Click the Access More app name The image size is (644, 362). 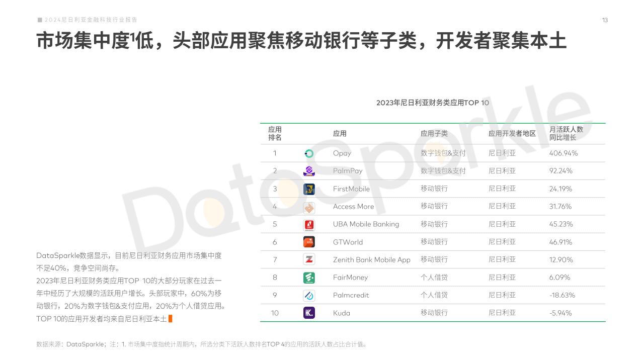click(x=354, y=207)
